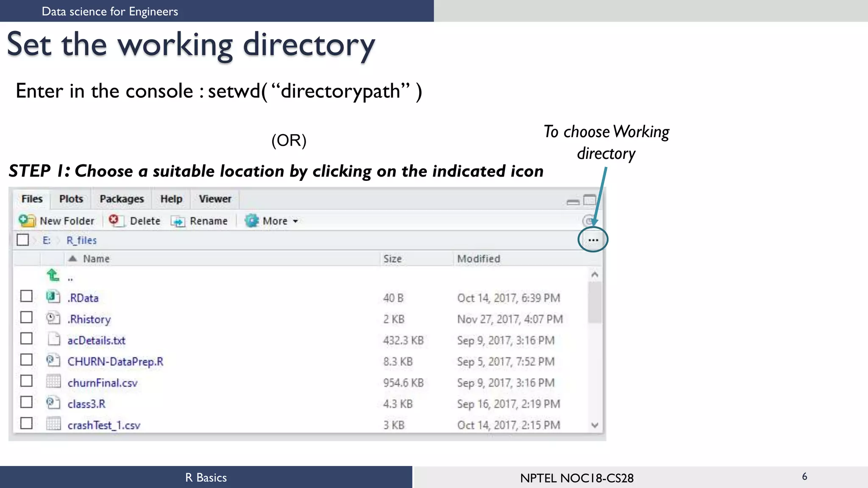Viewport: 868px width, 488px height.
Task: Tick the churnFinal.csv checkbox
Action: (26, 381)
